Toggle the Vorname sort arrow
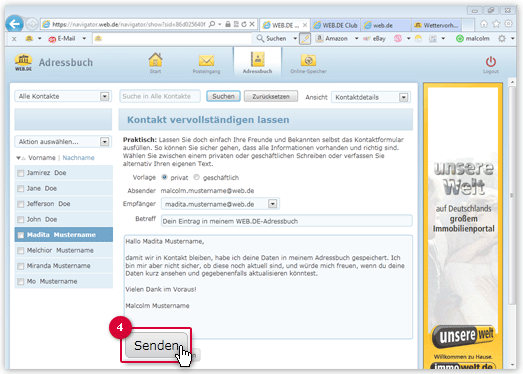 click(21, 158)
